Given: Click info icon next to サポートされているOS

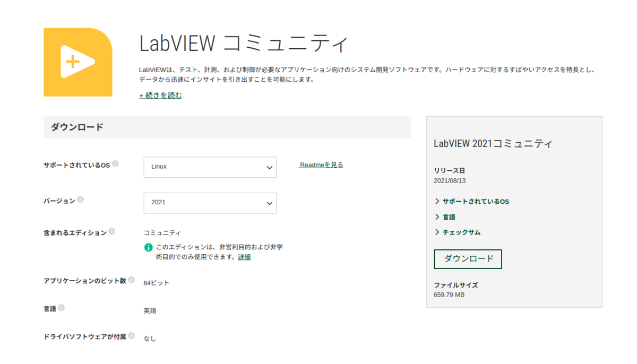Looking at the screenshot, I should tap(115, 164).
